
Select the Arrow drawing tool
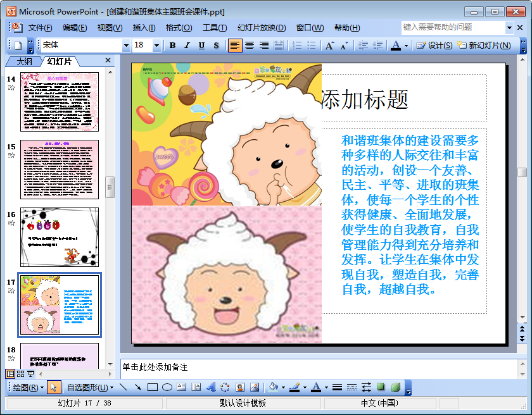tap(138, 387)
